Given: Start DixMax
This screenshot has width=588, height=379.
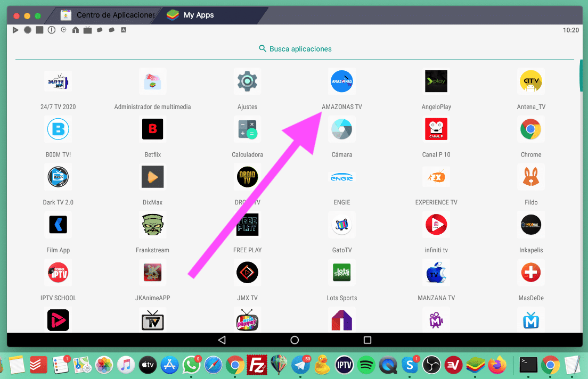Looking at the screenshot, I should coord(152,177).
